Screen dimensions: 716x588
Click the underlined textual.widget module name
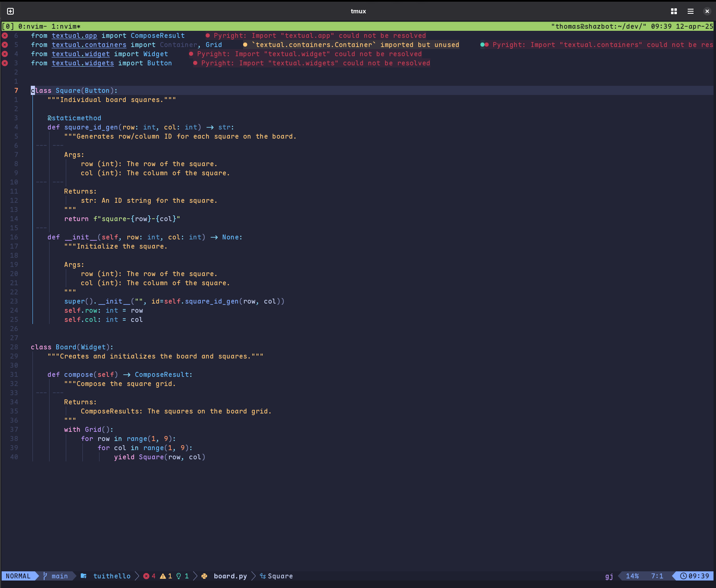coord(80,54)
